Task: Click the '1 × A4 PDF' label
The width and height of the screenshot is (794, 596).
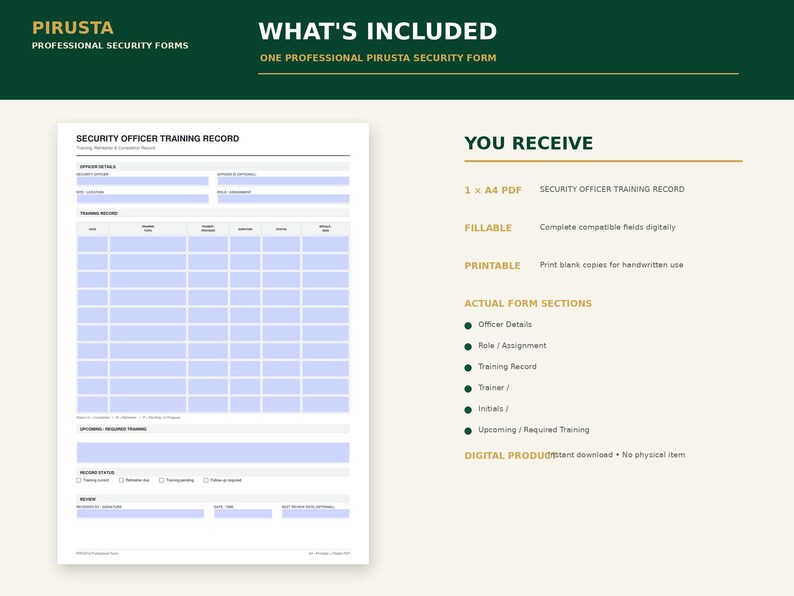Action: pyautogui.click(x=493, y=190)
